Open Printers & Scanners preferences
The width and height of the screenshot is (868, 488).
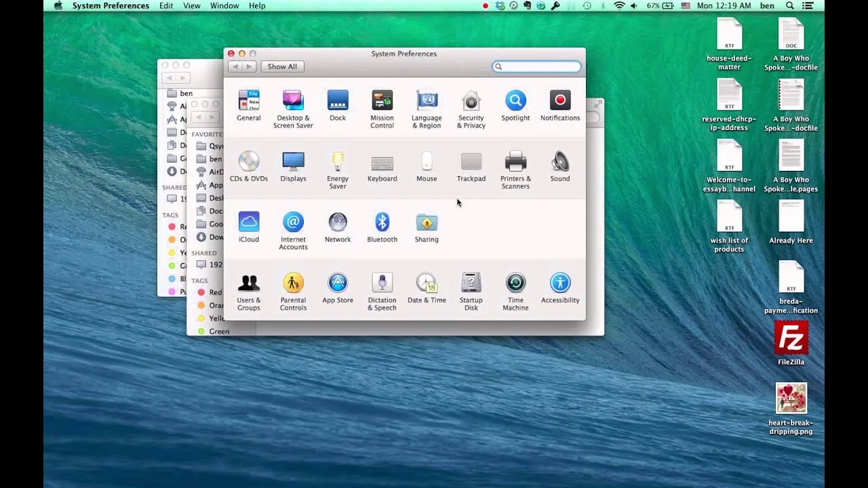point(515,169)
